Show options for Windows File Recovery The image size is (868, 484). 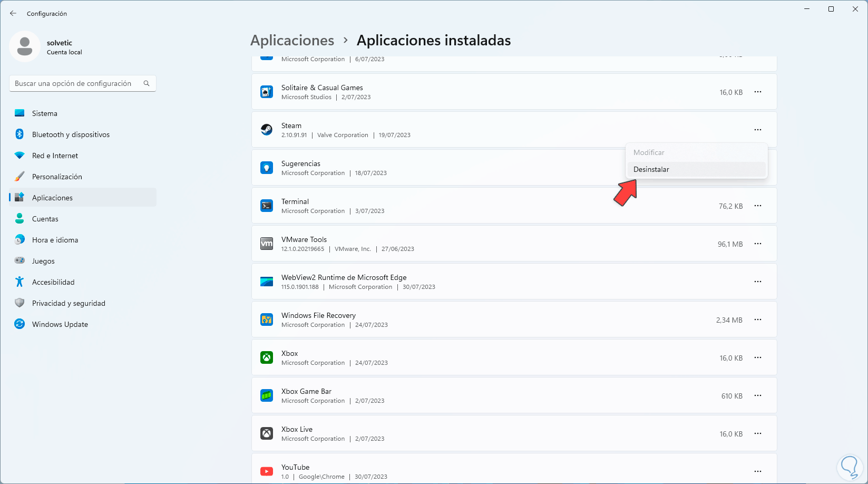pos(758,320)
